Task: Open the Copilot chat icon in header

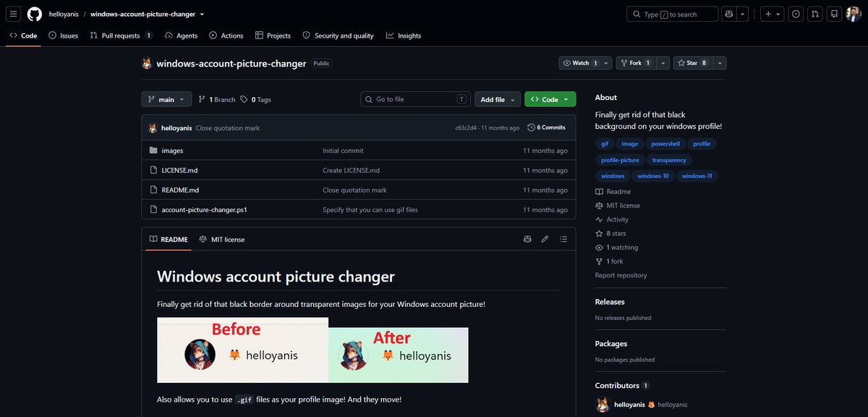Action: point(729,14)
